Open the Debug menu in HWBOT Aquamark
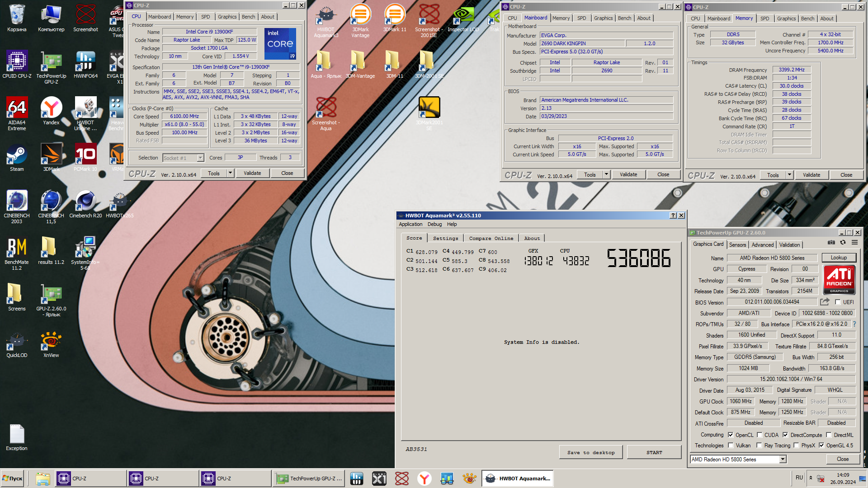 click(x=434, y=224)
